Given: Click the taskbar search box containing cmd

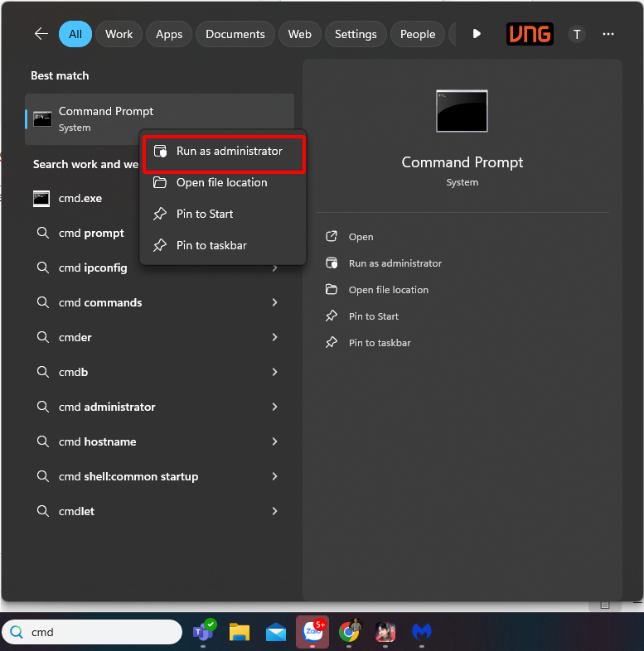Looking at the screenshot, I should tap(99, 632).
